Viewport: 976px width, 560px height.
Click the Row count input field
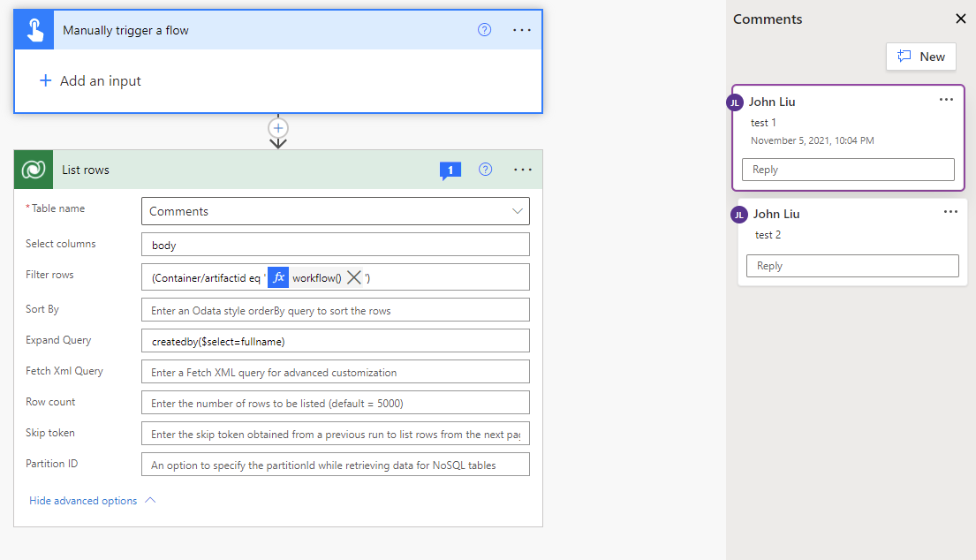tap(335, 403)
